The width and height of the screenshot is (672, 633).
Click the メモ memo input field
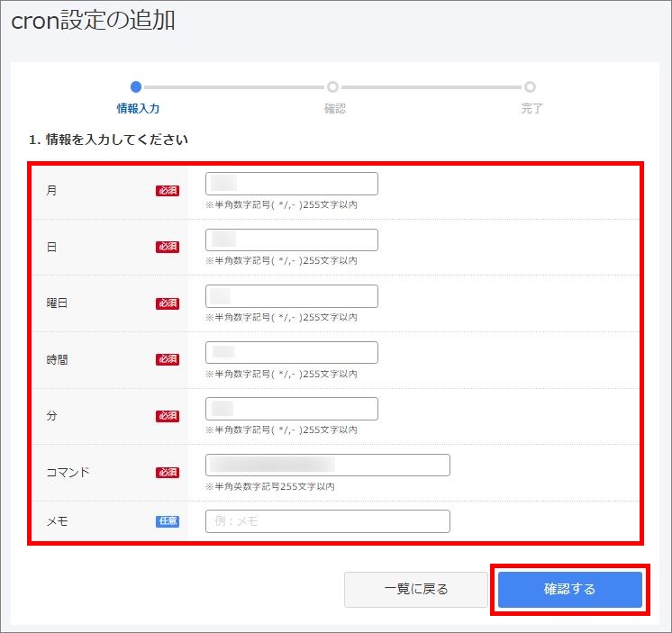click(328, 521)
